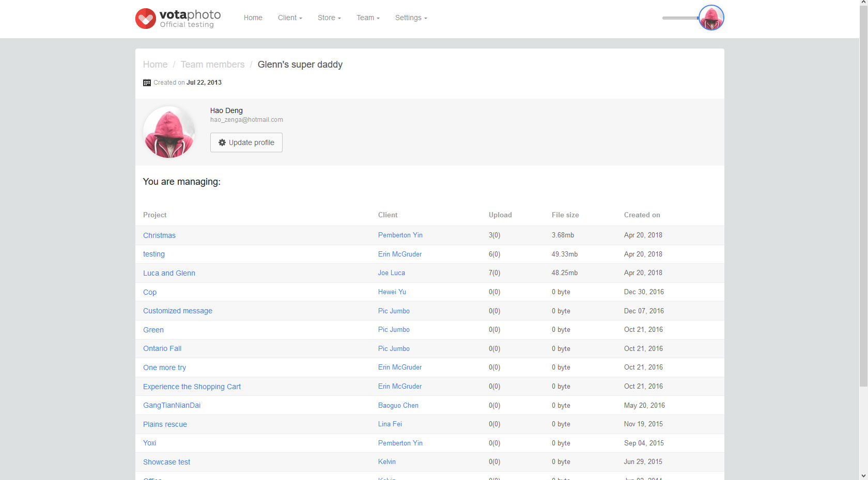The height and width of the screenshot is (480, 868).
Task: View client Pic Jumbo in Ontario Fall row
Action: coord(394,348)
